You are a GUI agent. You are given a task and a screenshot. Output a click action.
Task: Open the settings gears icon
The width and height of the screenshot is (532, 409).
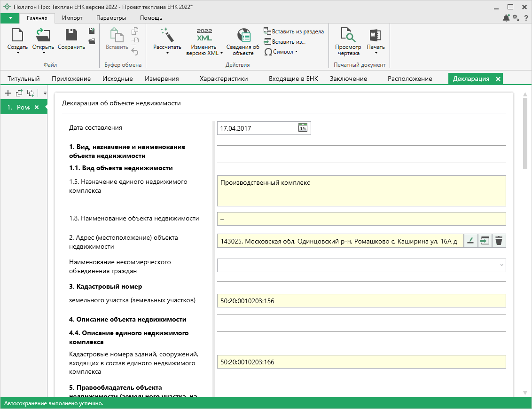pos(516,18)
